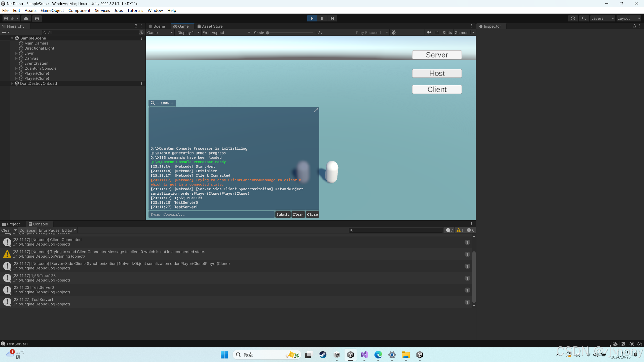Click the Host button in Game view
The width and height of the screenshot is (644, 362).
coord(437,73)
